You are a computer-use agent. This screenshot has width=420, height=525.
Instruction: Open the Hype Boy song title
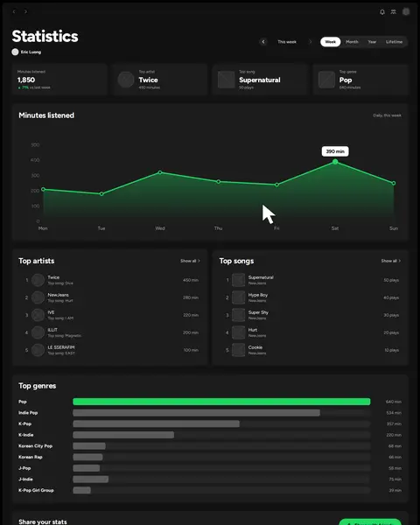(258, 295)
